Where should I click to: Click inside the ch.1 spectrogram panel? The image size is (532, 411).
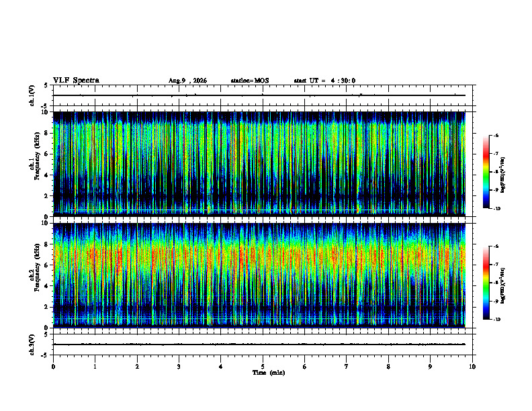[x=259, y=163]
